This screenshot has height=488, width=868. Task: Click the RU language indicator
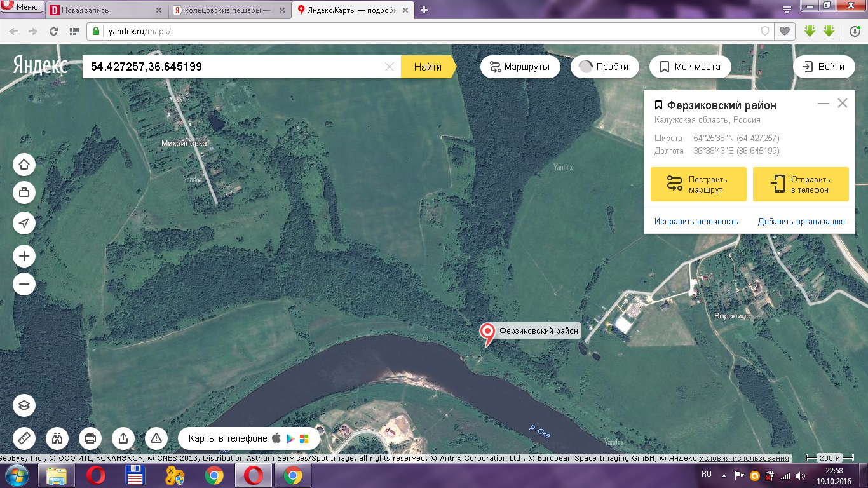tap(706, 474)
